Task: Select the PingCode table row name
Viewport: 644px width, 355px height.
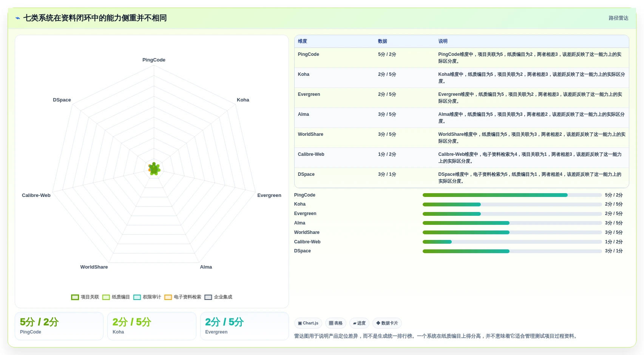Action: coord(308,54)
